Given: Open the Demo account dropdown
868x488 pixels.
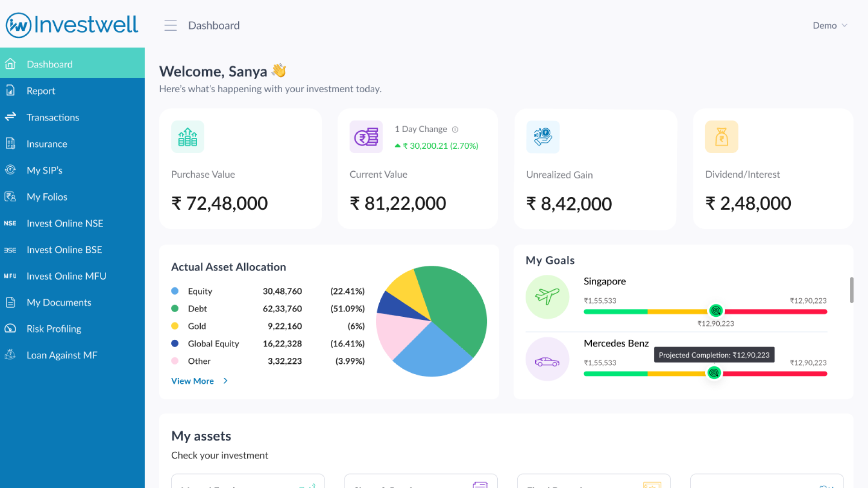Looking at the screenshot, I should (x=830, y=25).
